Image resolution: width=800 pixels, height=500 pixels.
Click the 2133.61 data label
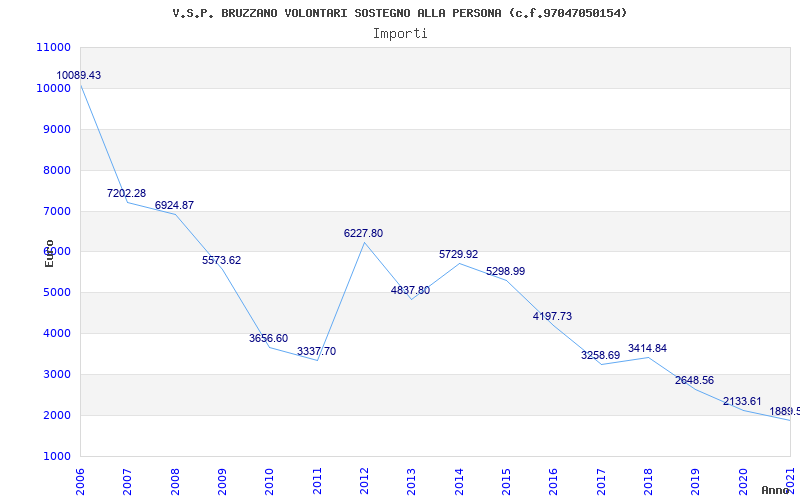[742, 401]
